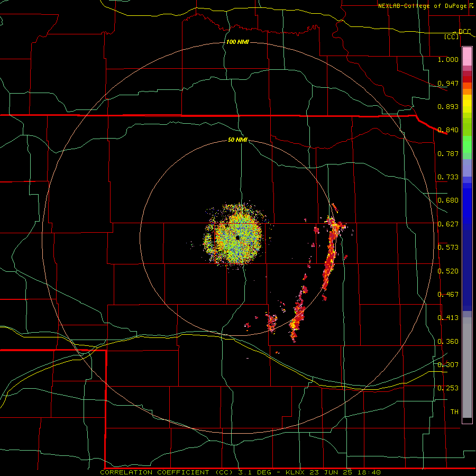Click the 0.627 scale value
Viewport: 476px width, 476px height.
(x=448, y=224)
